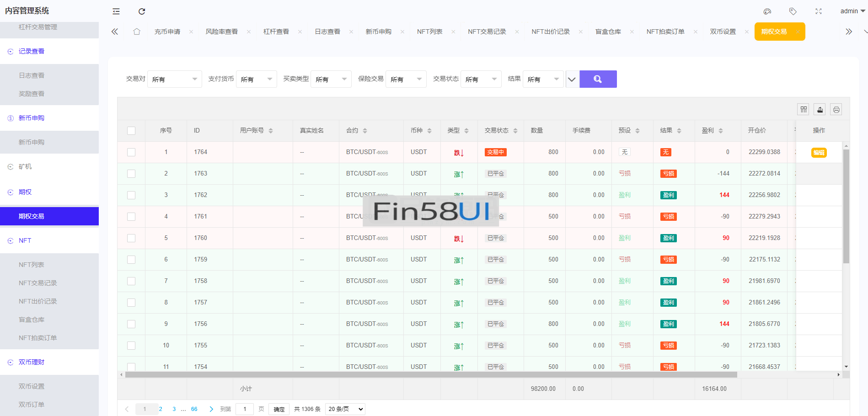
Task: Click the refresh page icon
Action: 142,11
